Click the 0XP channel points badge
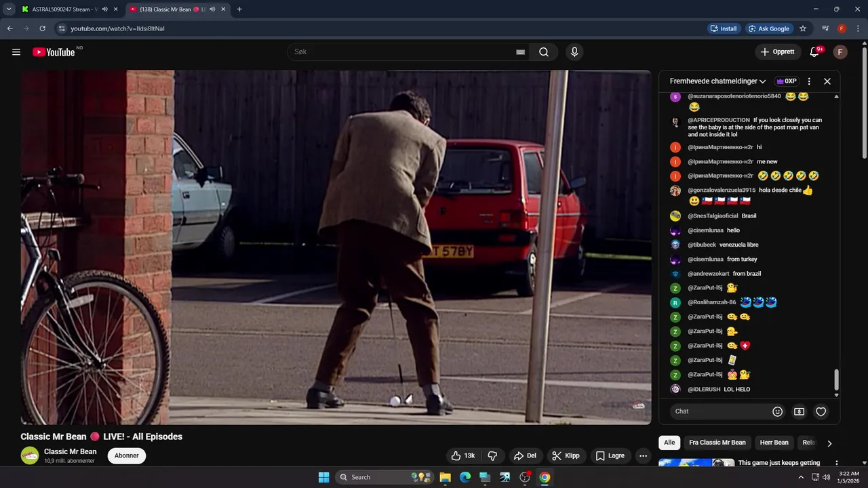Image resolution: width=868 pixels, height=488 pixels. pyautogui.click(x=787, y=81)
